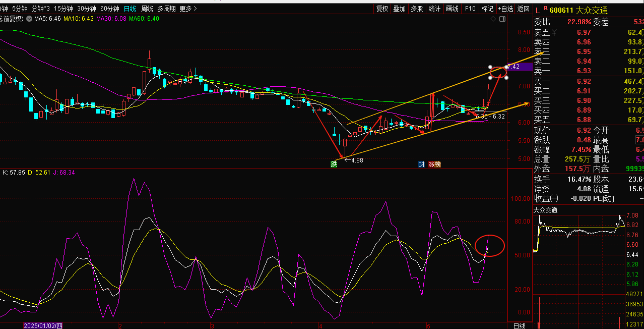Switch to the 分钟*3 period tab
This screenshot has width=644, height=329.
41,9
